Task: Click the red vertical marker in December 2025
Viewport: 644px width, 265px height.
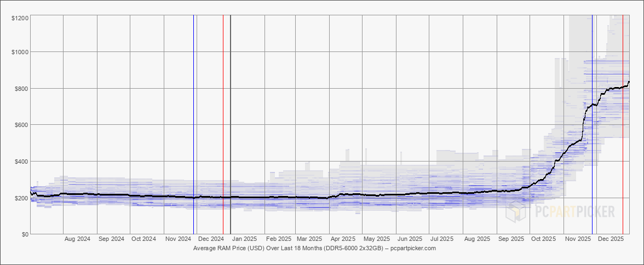Action: [623, 124]
